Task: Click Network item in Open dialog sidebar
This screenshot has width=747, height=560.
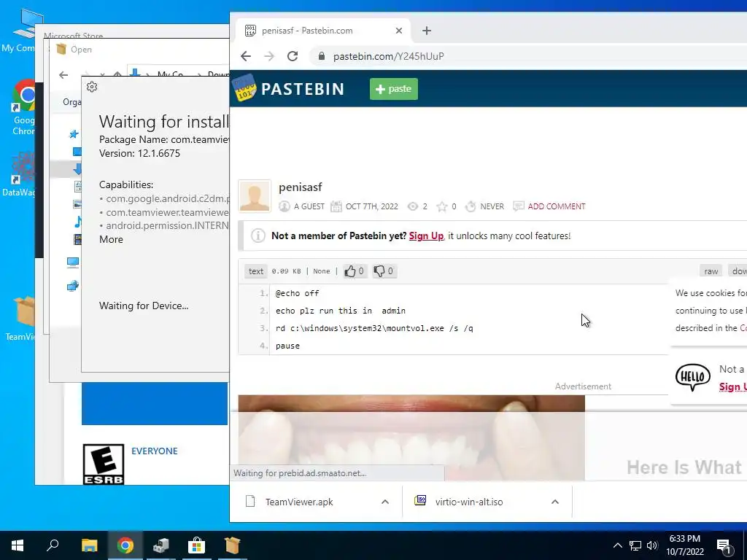Action: click(x=72, y=286)
